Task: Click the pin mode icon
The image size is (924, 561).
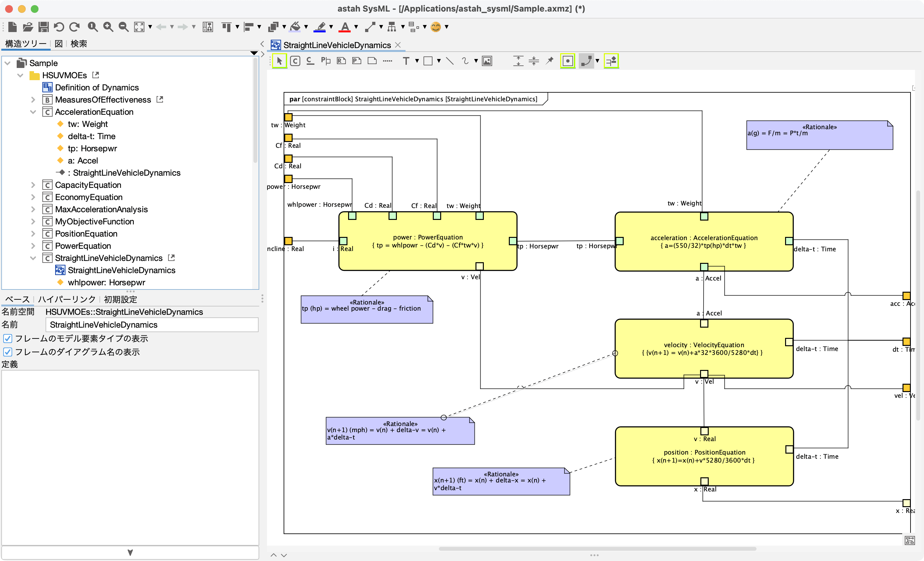Action: pos(549,61)
